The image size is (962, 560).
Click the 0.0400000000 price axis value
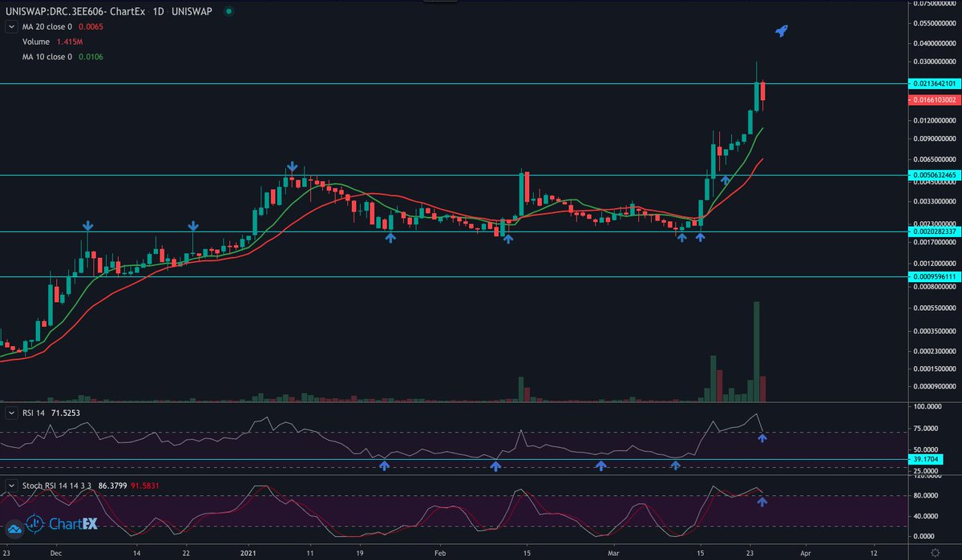click(935, 43)
